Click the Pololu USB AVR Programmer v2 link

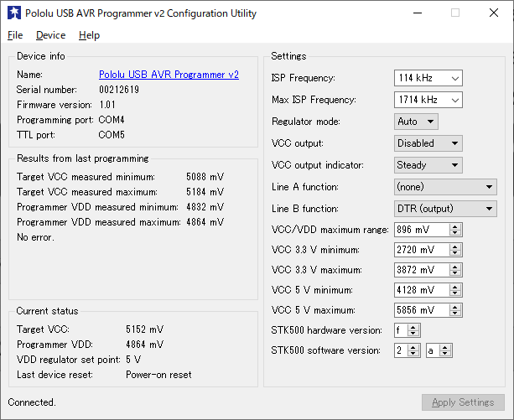[169, 75]
